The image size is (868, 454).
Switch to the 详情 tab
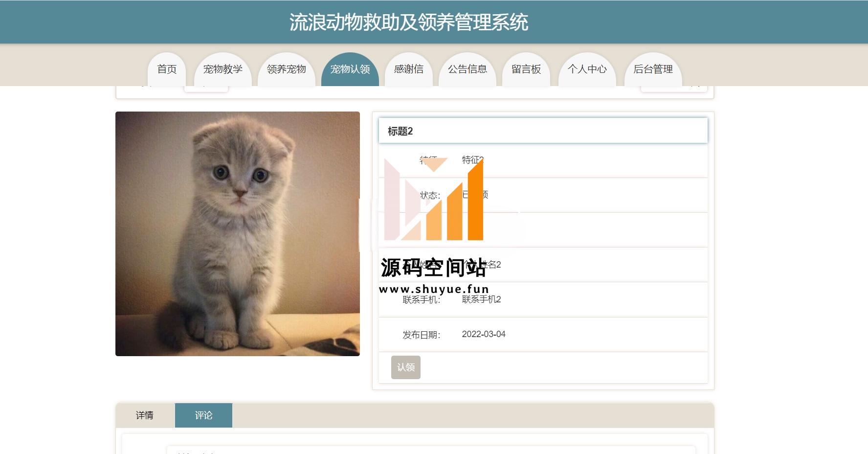[145, 415]
